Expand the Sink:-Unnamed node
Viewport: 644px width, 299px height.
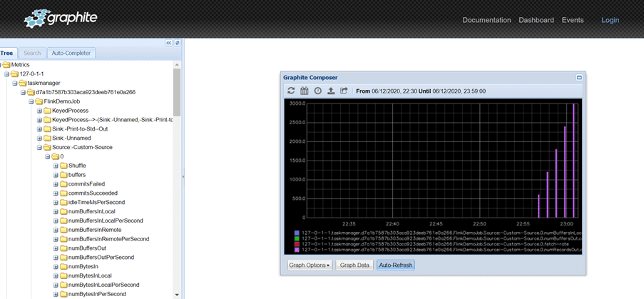coord(39,138)
